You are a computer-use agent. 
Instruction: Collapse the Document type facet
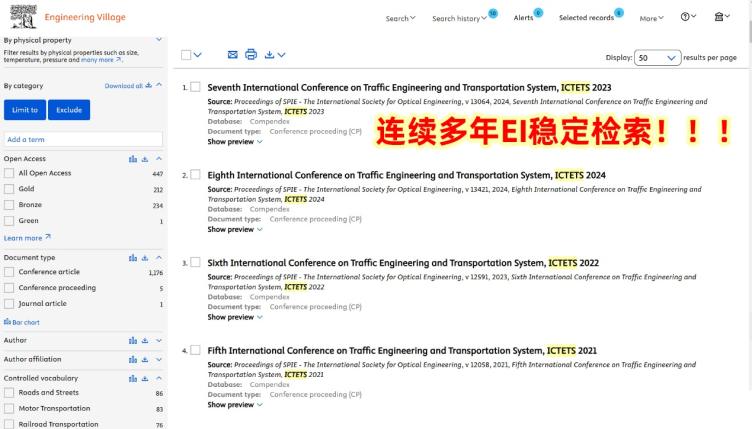tap(159, 257)
